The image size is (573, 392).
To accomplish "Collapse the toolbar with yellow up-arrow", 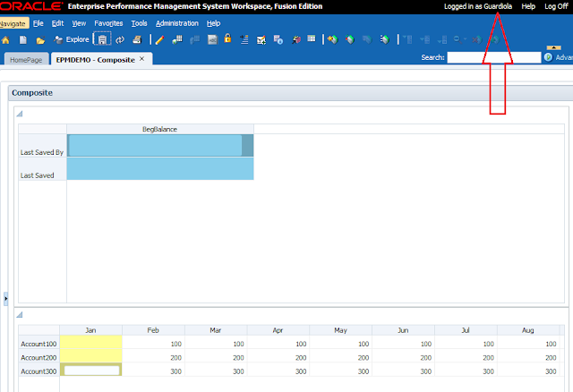I will [x=554, y=47].
